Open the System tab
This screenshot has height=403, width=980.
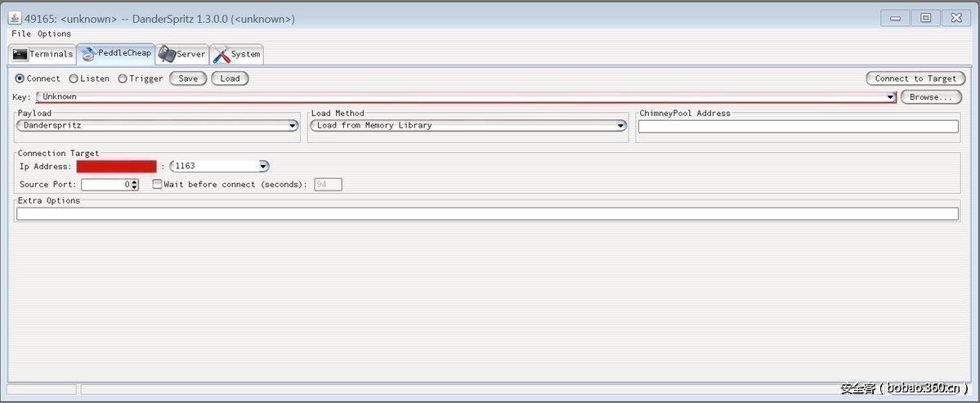(x=237, y=54)
